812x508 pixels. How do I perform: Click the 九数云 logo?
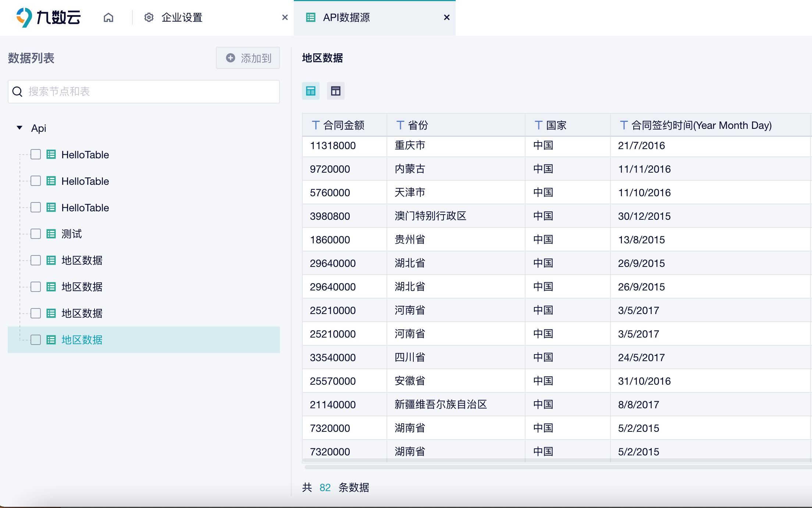[49, 17]
